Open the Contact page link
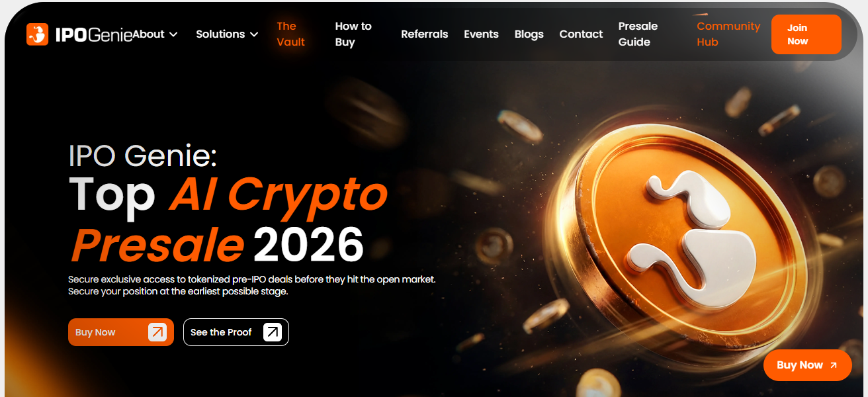This screenshot has height=397, width=868. (x=581, y=34)
